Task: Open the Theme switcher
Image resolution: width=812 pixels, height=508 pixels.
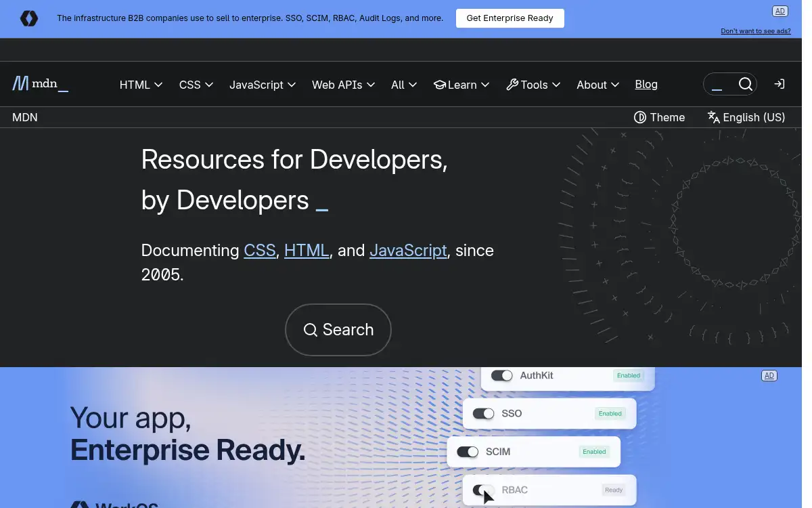Action: [x=659, y=117]
